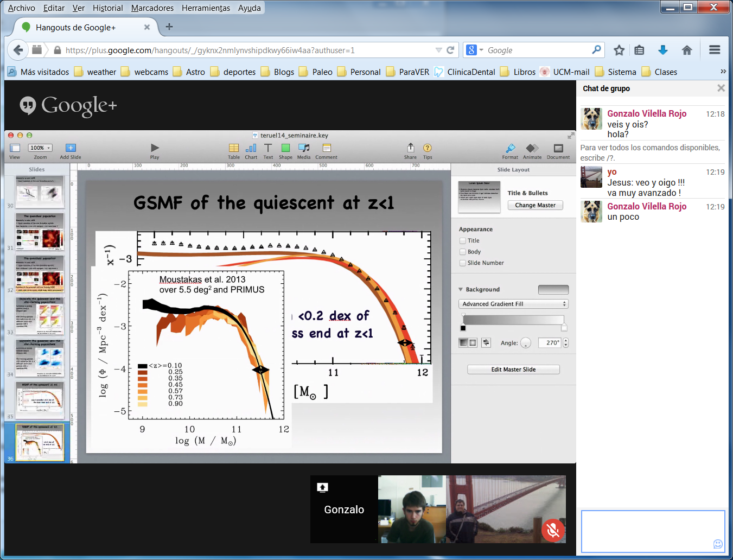Click the gradient bar in Background section
The width and height of the screenshot is (733, 560).
(x=513, y=320)
